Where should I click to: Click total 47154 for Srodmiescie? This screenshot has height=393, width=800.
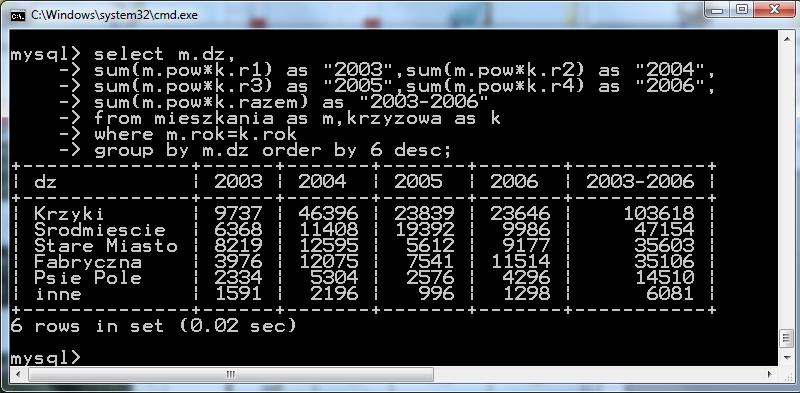point(665,230)
